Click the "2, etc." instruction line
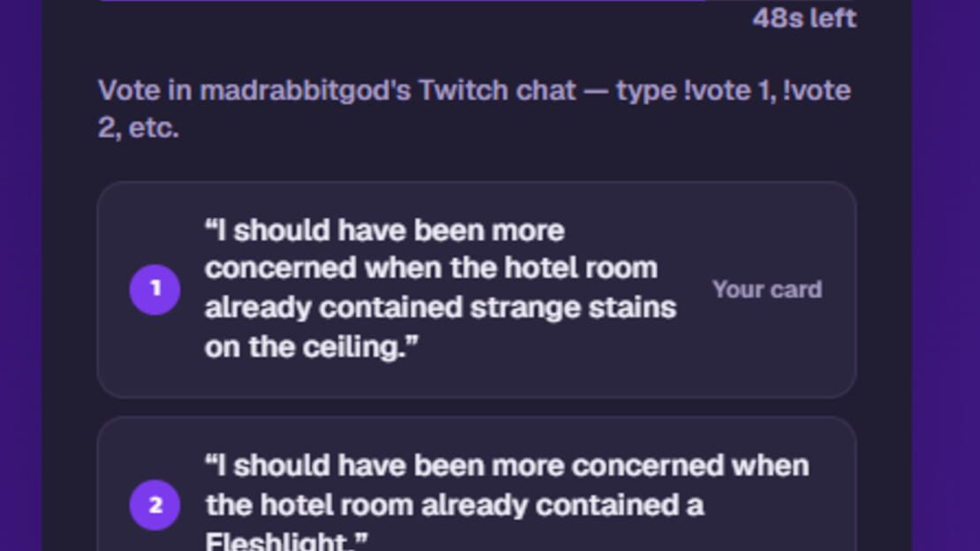 point(139,128)
